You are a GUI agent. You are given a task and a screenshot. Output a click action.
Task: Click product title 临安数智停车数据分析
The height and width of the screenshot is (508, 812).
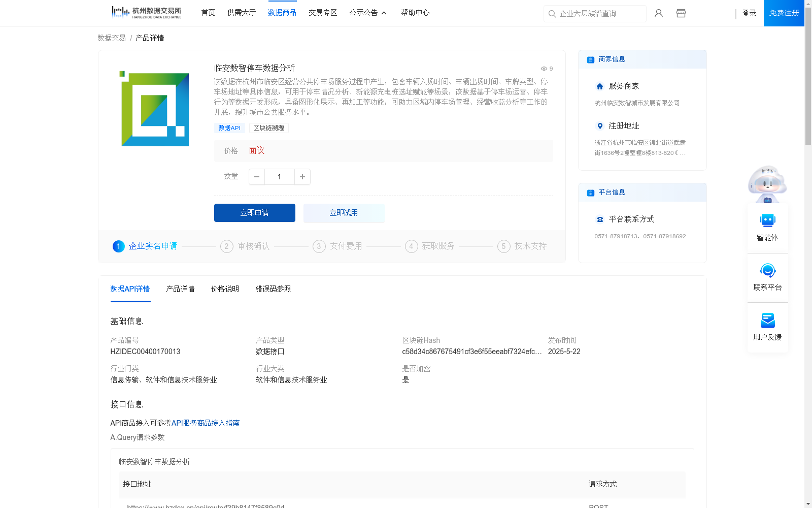coord(254,68)
